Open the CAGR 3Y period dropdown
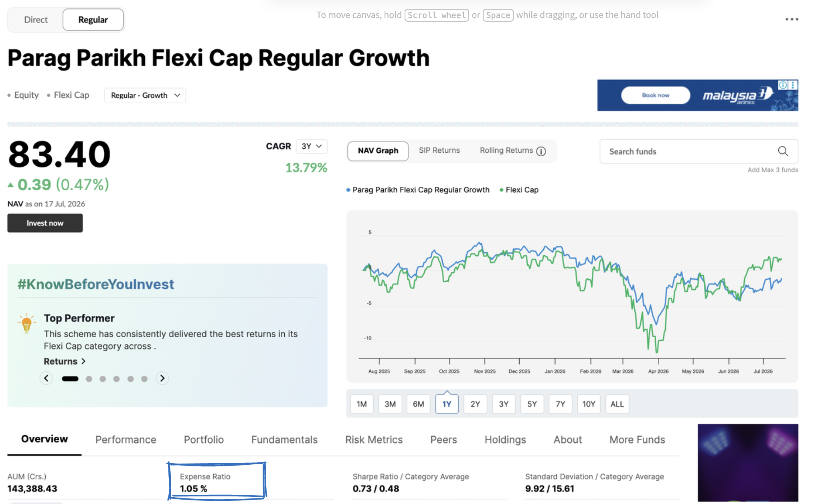The width and height of the screenshot is (818, 504). [x=312, y=146]
